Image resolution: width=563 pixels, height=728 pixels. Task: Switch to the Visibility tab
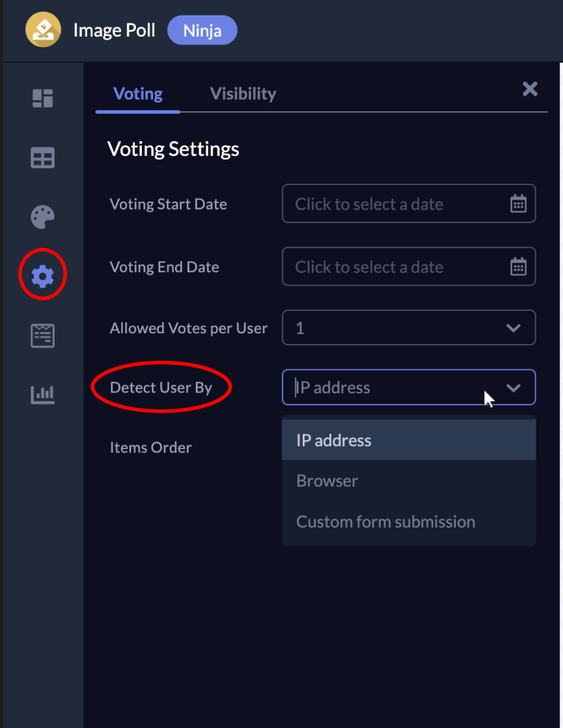tap(243, 94)
